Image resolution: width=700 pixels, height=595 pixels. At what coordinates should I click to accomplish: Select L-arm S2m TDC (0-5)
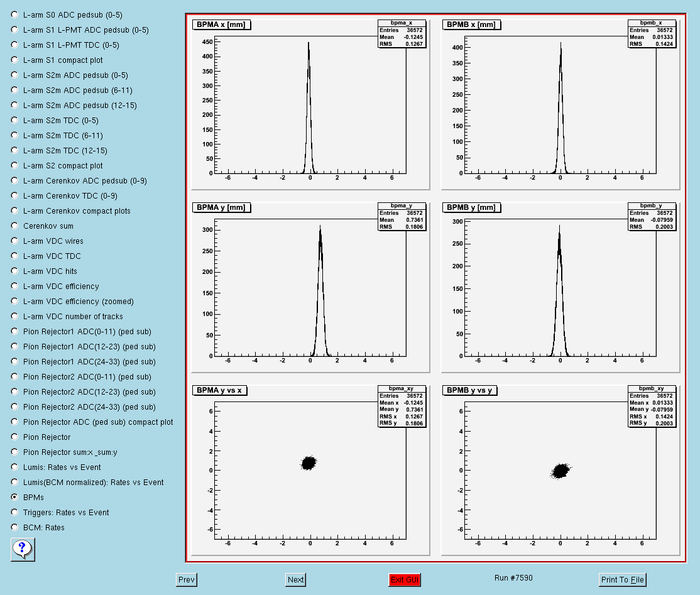tap(14, 121)
